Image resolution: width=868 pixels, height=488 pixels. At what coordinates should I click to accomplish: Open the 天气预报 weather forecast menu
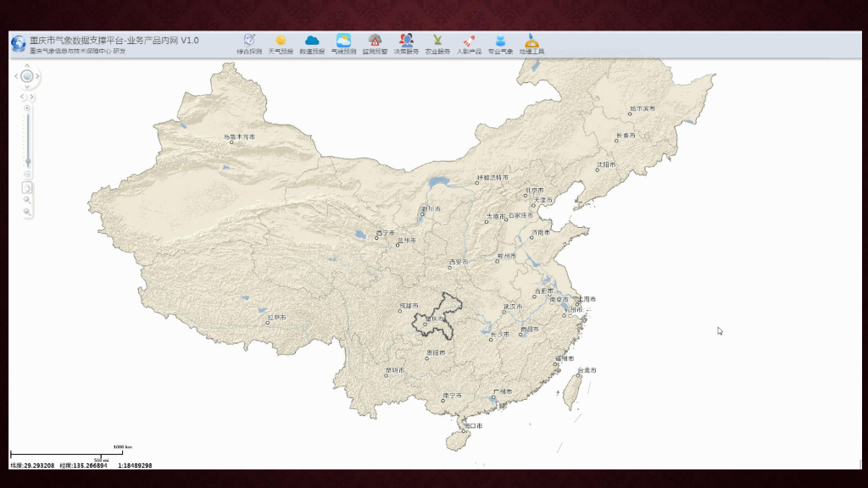(x=281, y=43)
